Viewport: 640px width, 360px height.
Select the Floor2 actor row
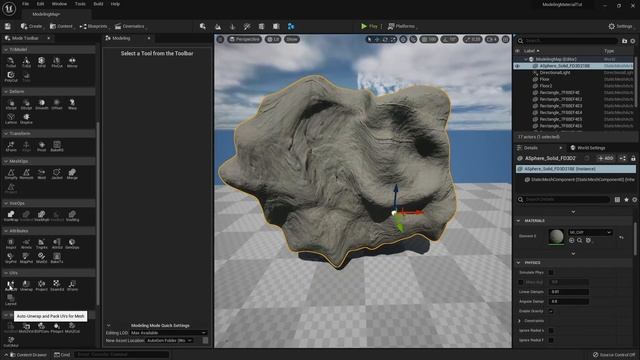[x=545, y=86]
